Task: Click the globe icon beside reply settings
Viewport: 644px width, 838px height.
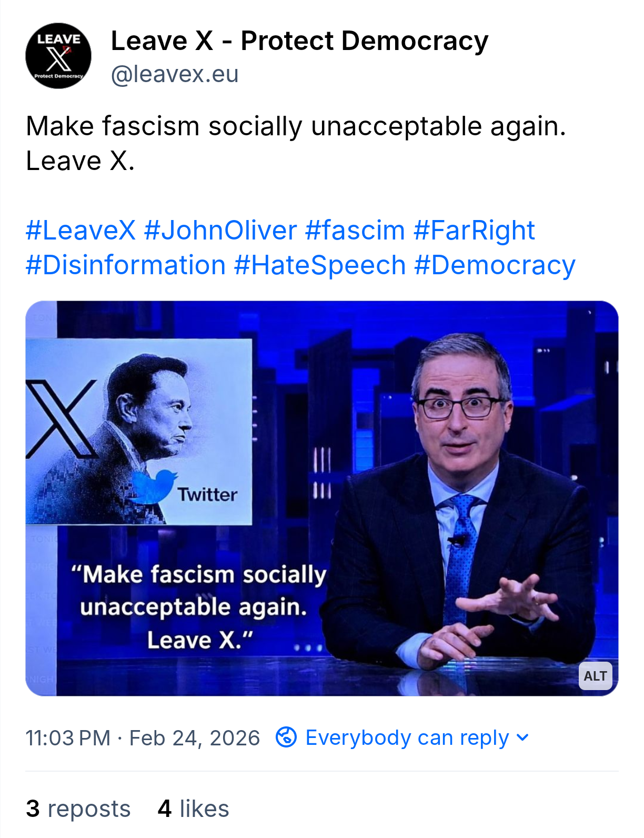Action: pyautogui.click(x=286, y=737)
